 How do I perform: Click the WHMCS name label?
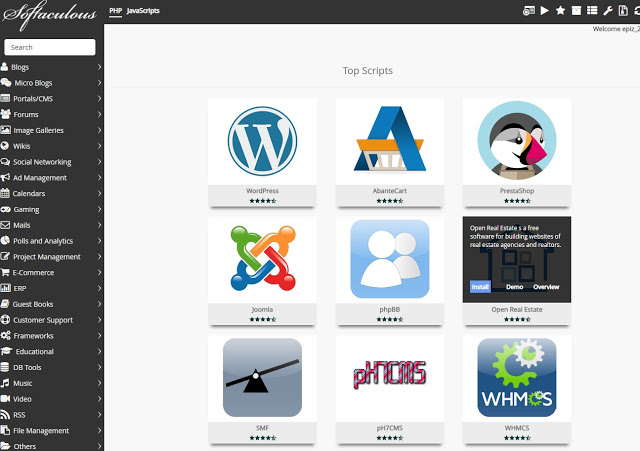pyautogui.click(x=517, y=428)
